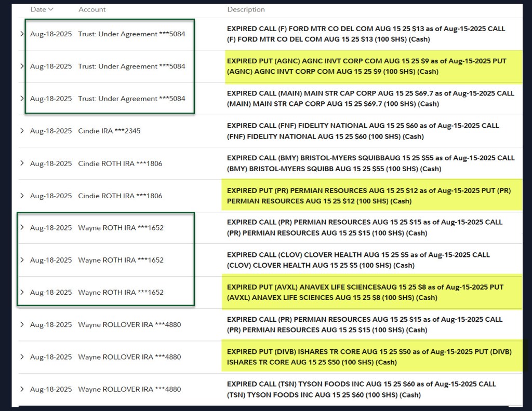This screenshot has width=532, height=411.
Task: Expand the Ford expired call transaction row
Action: coord(22,34)
